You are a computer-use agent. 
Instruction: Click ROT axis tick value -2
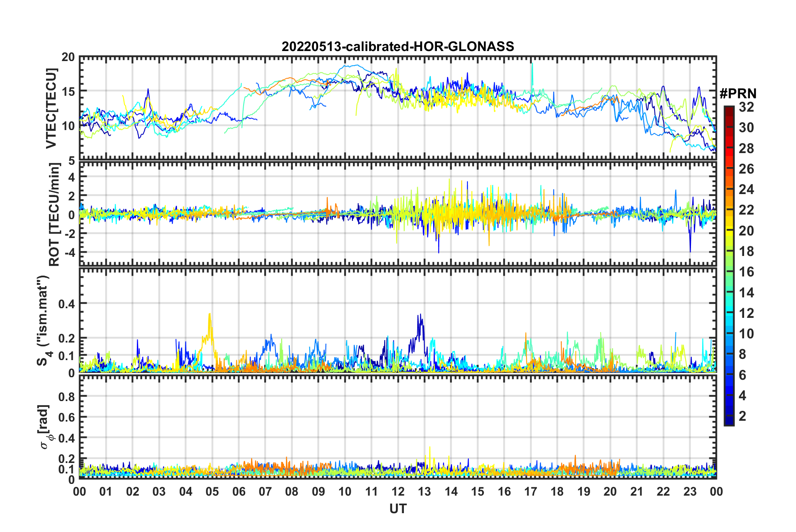tap(69, 233)
